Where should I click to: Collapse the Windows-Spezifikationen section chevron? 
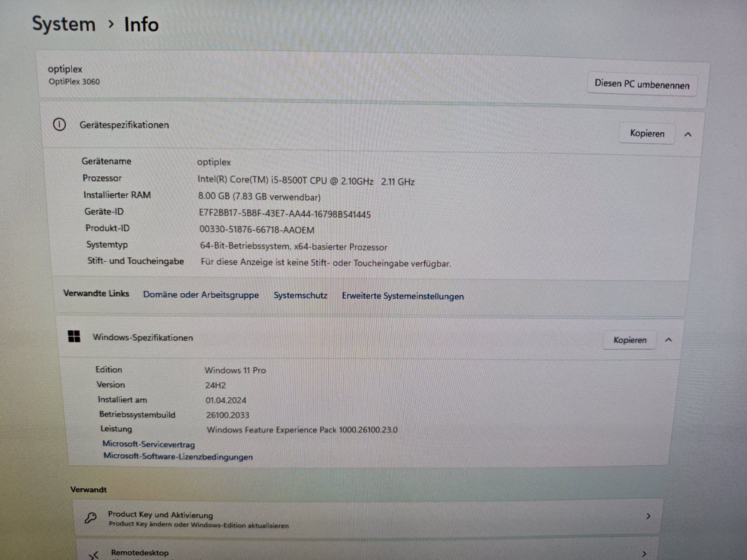[668, 340]
